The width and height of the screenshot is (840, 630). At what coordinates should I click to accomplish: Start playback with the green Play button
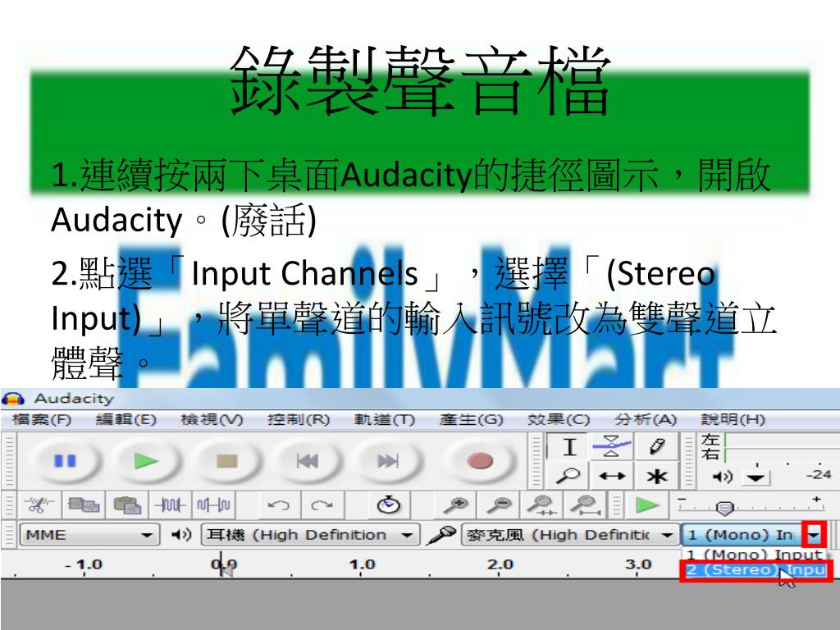pos(146,461)
